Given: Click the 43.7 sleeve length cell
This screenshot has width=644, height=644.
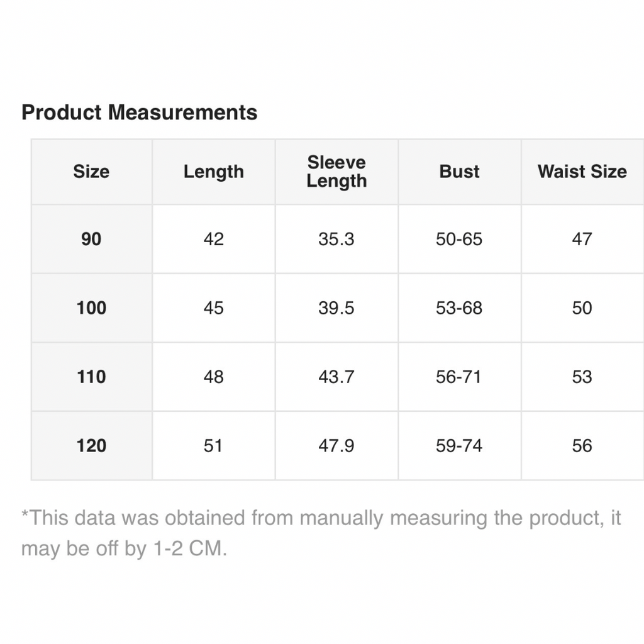Looking at the screenshot, I should tap(336, 377).
